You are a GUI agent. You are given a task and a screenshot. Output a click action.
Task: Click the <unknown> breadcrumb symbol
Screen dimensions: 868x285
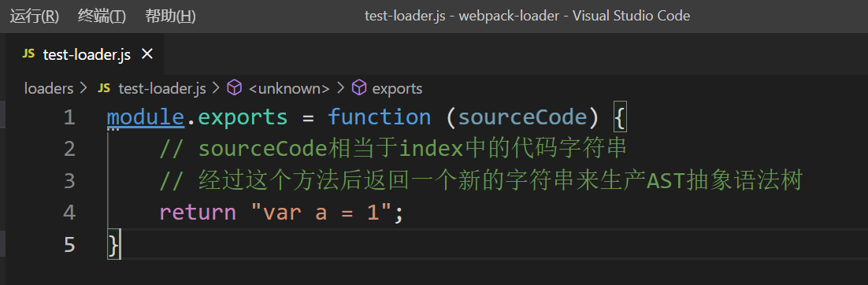[289, 88]
